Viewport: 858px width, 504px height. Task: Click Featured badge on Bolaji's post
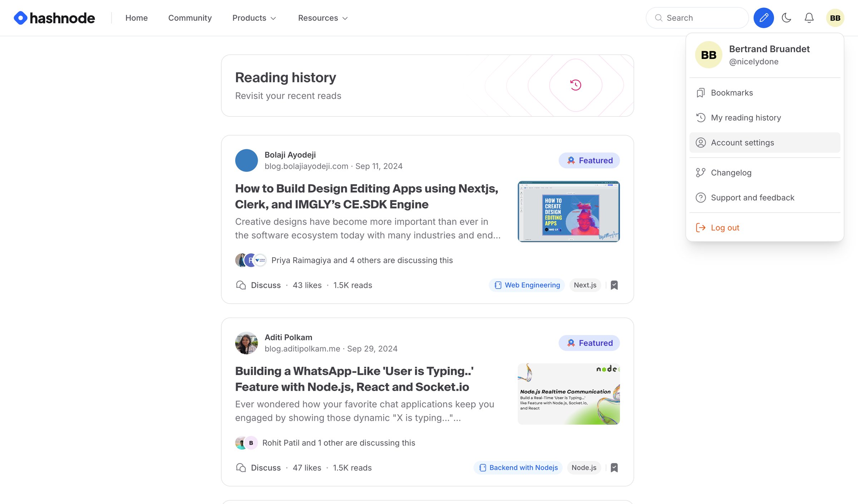pos(589,160)
